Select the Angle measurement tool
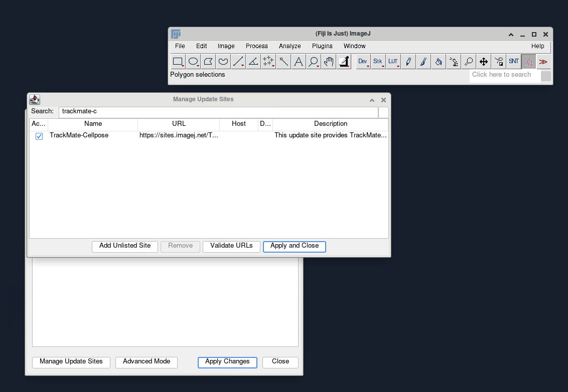This screenshot has height=392, width=568. pyautogui.click(x=253, y=62)
